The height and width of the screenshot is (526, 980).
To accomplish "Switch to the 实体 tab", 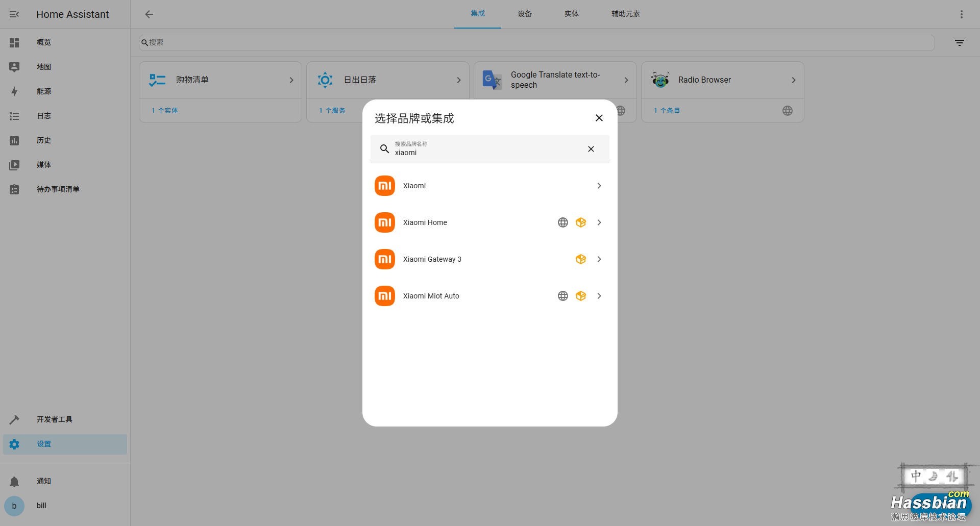I will tap(572, 14).
